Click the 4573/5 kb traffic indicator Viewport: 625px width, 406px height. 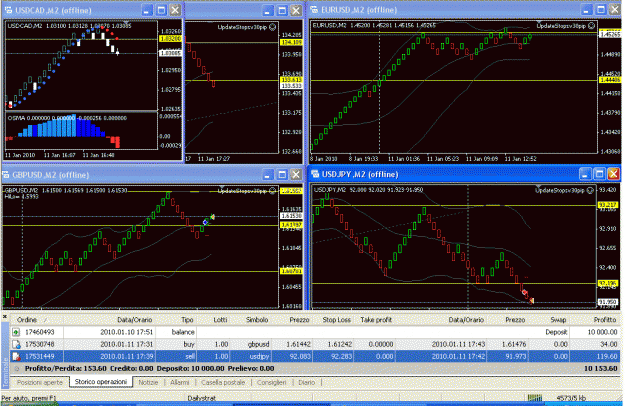(x=571, y=398)
